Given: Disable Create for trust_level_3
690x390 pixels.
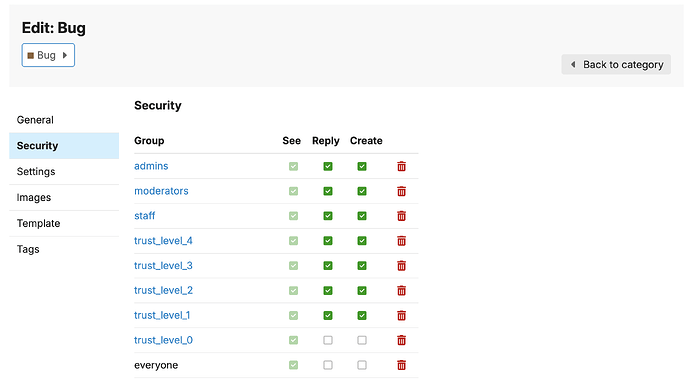Looking at the screenshot, I should click(x=362, y=266).
